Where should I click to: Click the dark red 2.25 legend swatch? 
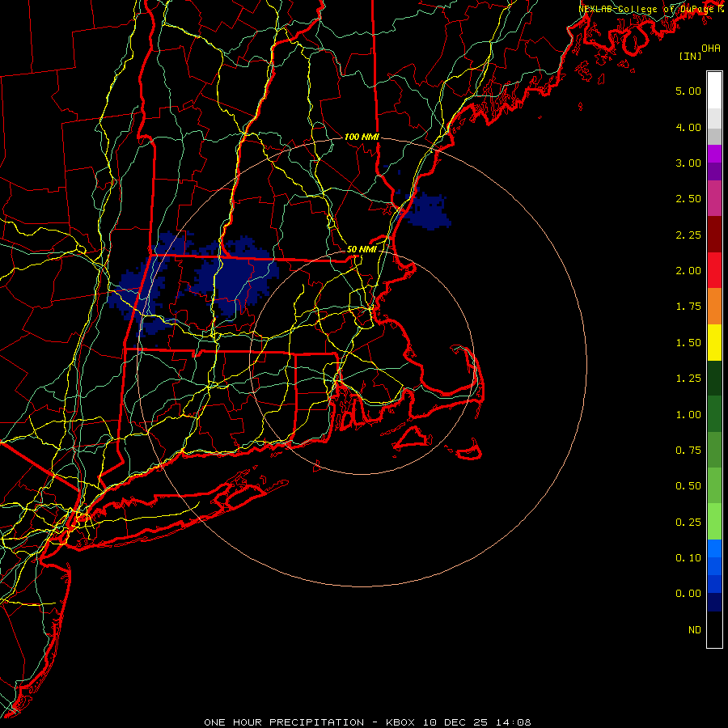(x=714, y=235)
